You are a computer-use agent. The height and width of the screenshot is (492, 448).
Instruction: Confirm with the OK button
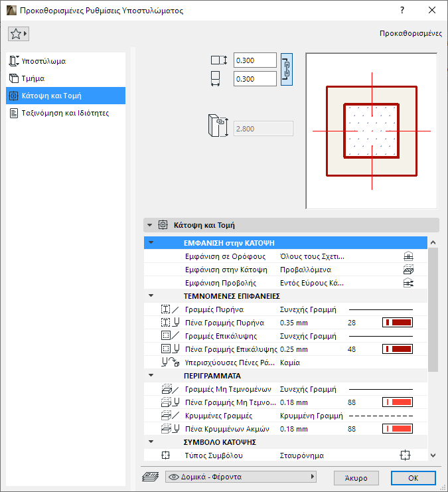click(x=413, y=478)
